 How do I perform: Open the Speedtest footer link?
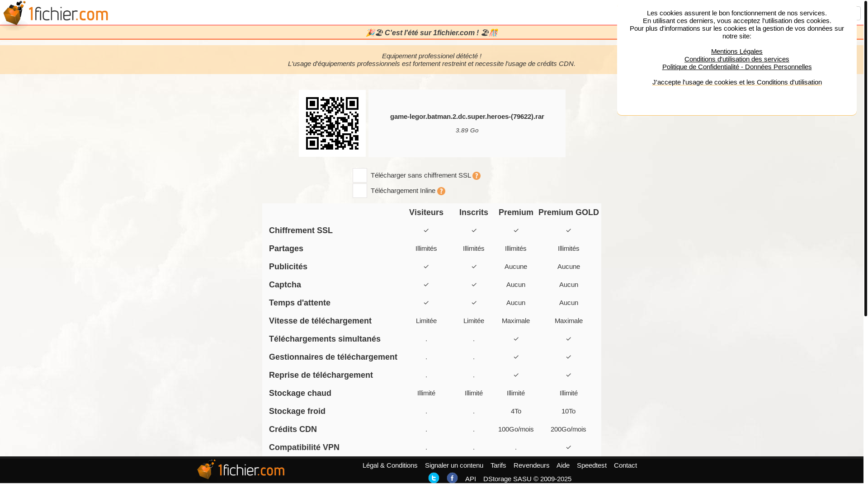[x=591, y=465]
